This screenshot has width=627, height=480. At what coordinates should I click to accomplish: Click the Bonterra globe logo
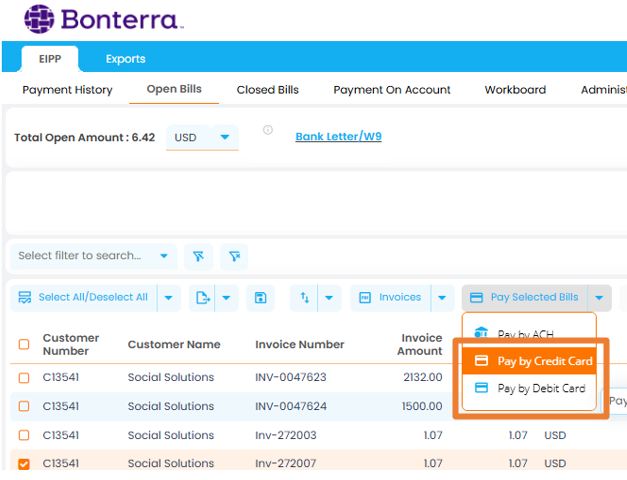(x=39, y=19)
